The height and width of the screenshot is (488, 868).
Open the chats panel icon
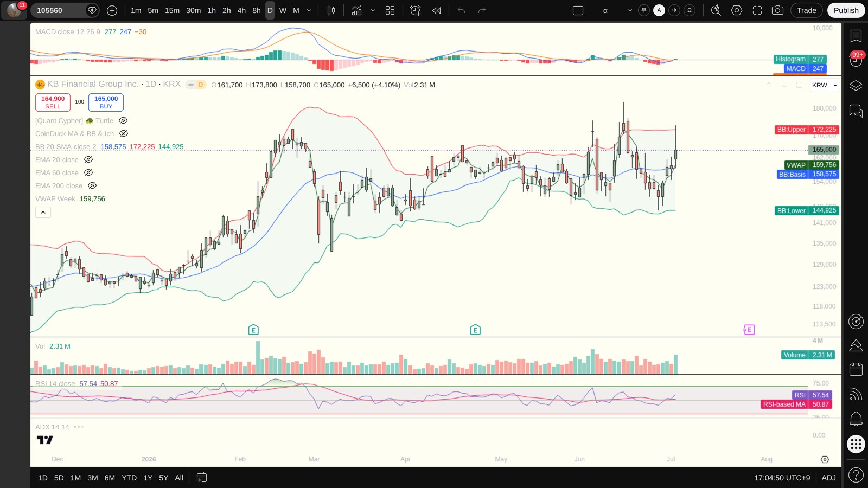pos(856,111)
